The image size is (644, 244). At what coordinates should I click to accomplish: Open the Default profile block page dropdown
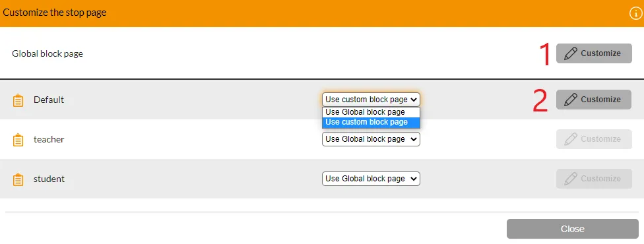[371, 100]
